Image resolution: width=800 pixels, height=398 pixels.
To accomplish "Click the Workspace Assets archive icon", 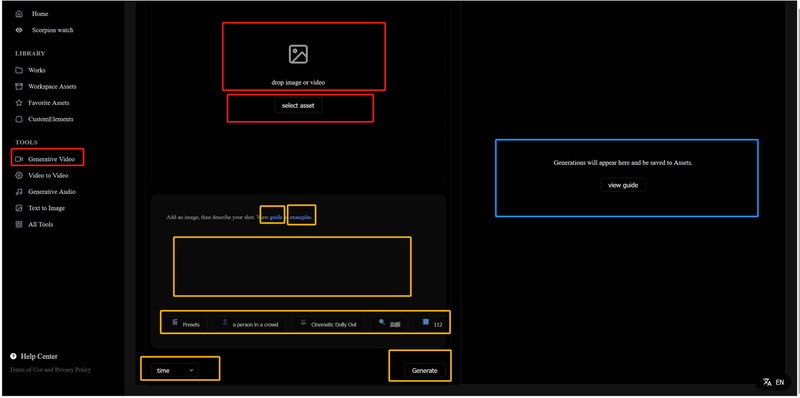I will (19, 86).
